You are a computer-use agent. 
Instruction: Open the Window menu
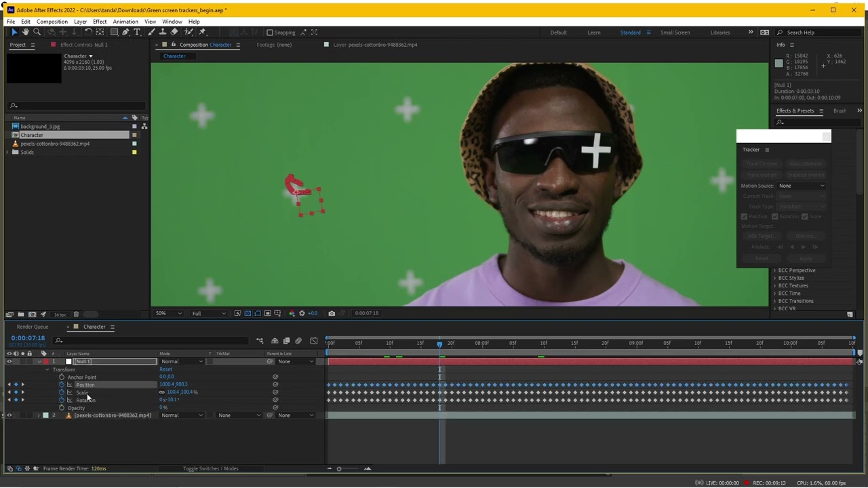[x=172, y=22]
